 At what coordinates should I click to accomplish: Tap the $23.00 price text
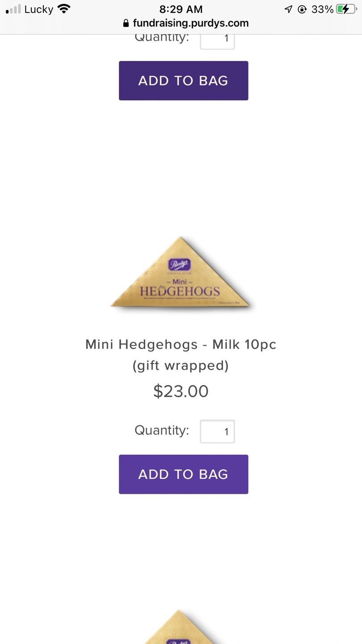tap(181, 391)
